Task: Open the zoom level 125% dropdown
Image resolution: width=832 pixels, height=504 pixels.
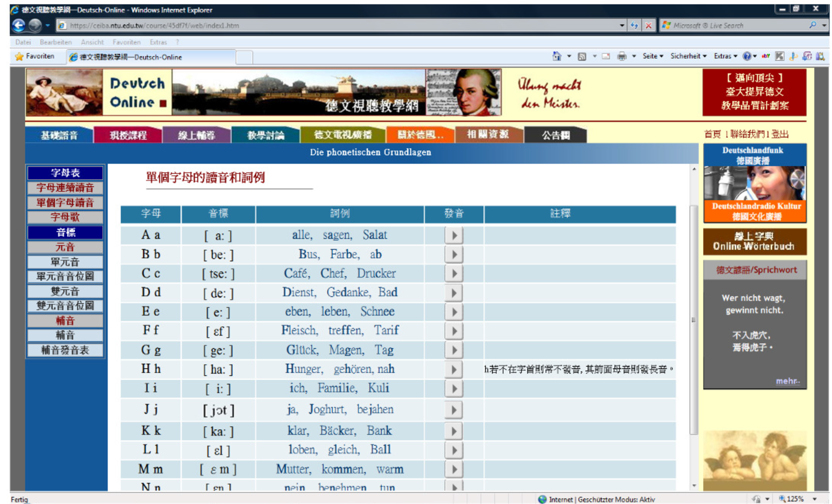Action: [x=815, y=499]
